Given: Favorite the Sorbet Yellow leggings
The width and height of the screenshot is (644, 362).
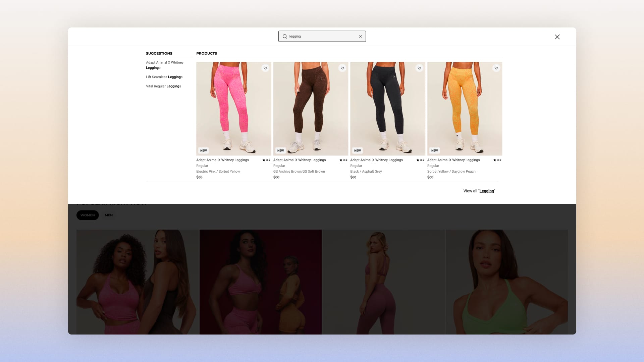Looking at the screenshot, I should 496,68.
